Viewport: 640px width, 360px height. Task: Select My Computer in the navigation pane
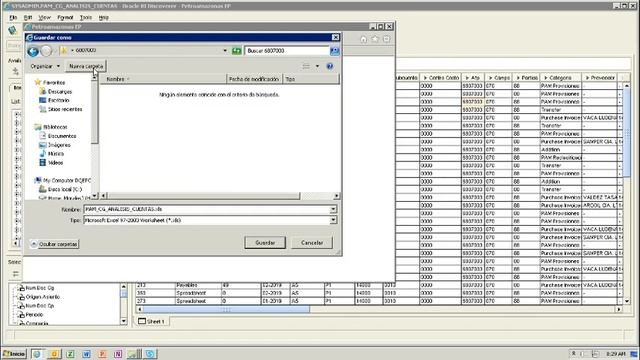point(67,180)
